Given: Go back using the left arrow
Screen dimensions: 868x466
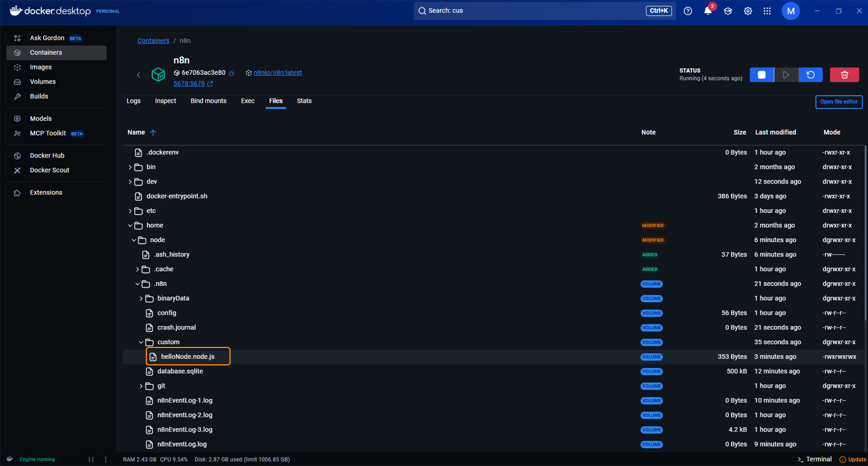Looking at the screenshot, I should click(x=138, y=74).
